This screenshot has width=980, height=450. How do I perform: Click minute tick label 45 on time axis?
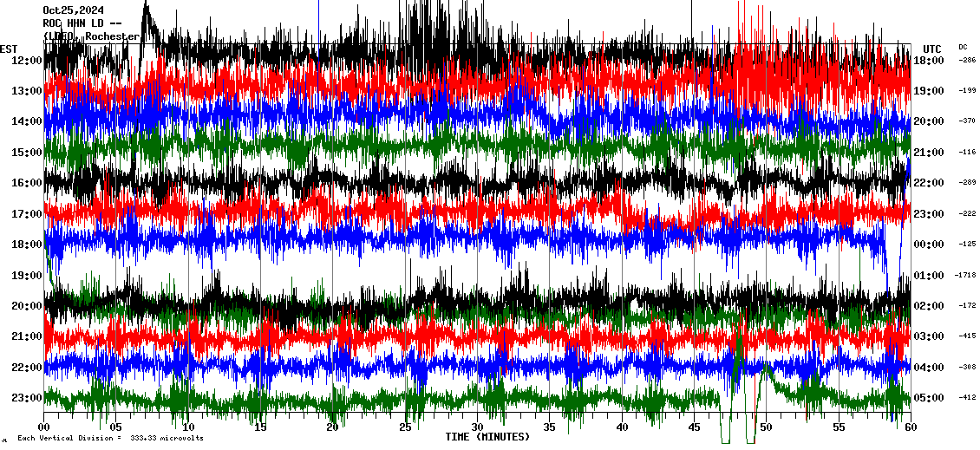pyautogui.click(x=694, y=427)
